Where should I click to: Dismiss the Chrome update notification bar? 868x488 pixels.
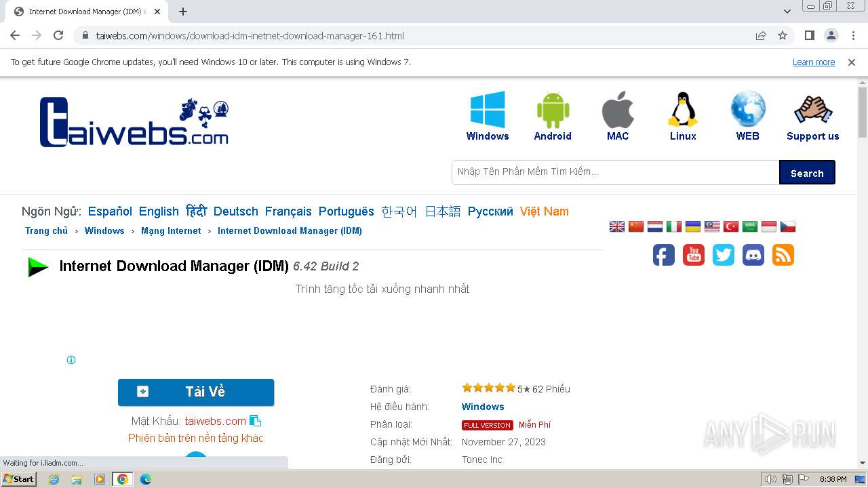click(852, 62)
